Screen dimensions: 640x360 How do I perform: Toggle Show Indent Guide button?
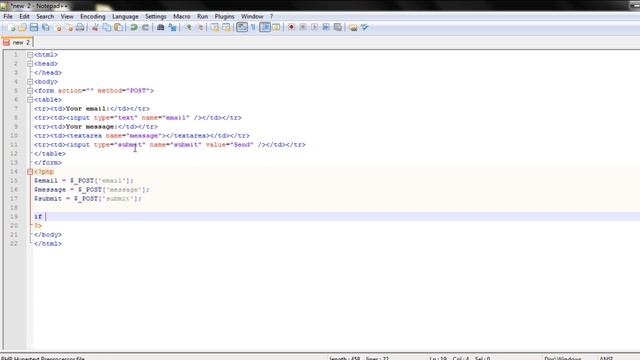click(x=265, y=27)
